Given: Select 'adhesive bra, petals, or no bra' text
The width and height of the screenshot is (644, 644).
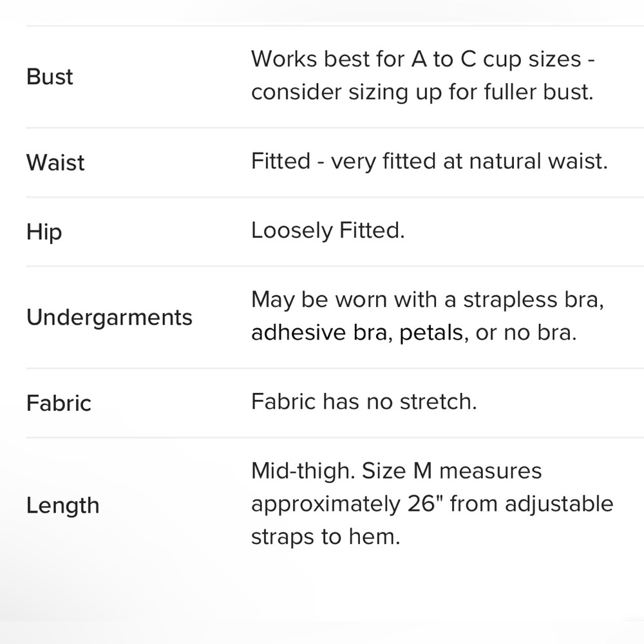Looking at the screenshot, I should pyautogui.click(x=414, y=333).
